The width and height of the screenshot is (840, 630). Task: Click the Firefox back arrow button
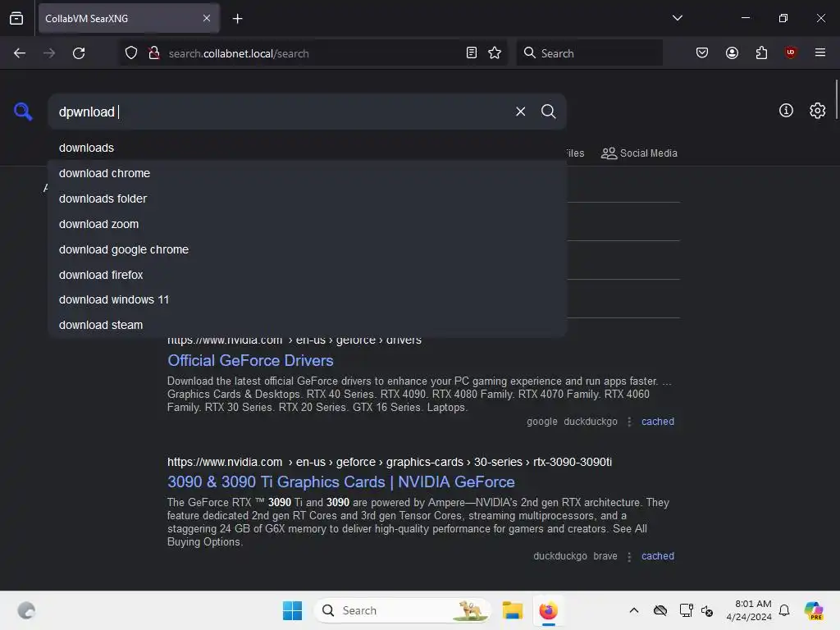point(20,53)
